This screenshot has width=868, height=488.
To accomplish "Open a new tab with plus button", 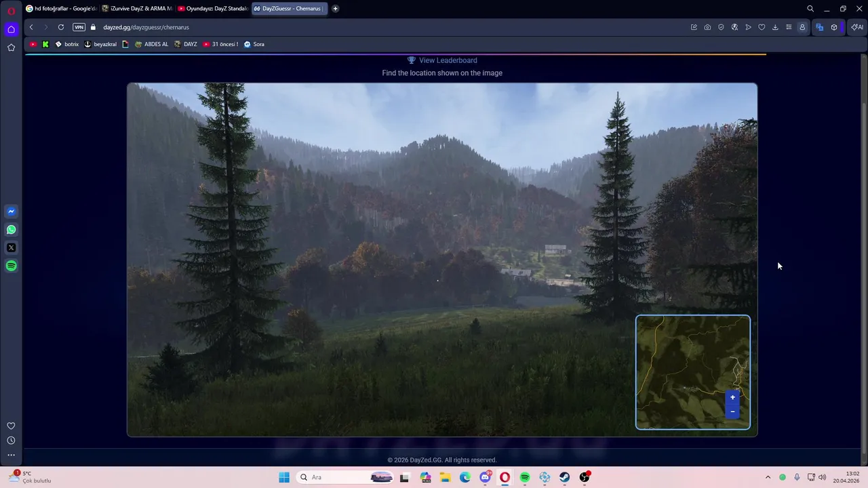I will (335, 9).
